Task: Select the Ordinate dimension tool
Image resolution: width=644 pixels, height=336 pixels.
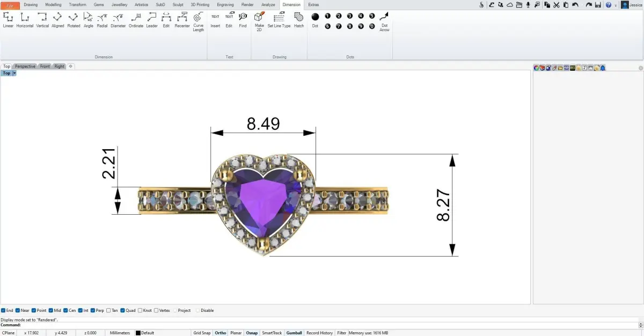Action: [136, 20]
